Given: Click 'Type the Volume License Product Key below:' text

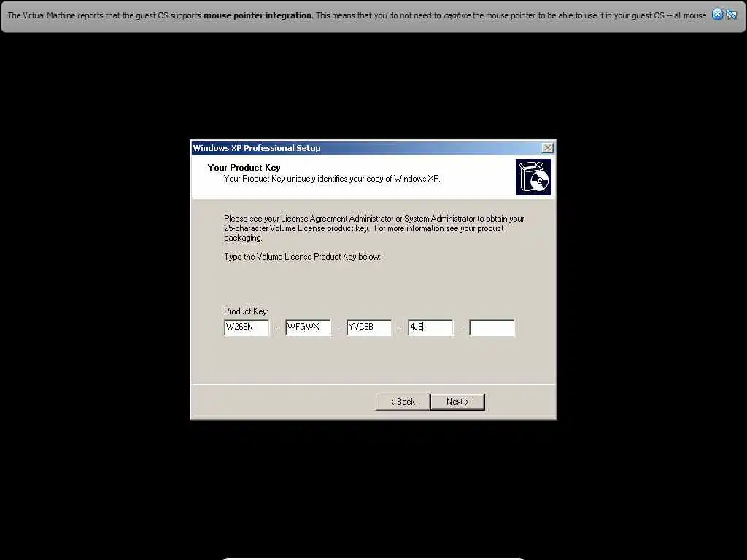Looking at the screenshot, I should (302, 257).
